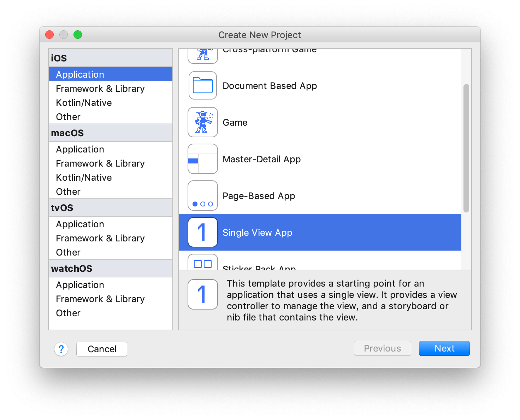
Task: Click the template description text
Action: (342, 300)
